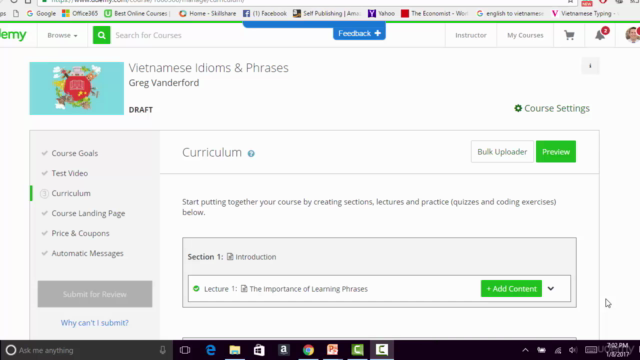The height and width of the screenshot is (360, 640).
Task: Click the Cortana microphone icon
Action: click(162, 350)
